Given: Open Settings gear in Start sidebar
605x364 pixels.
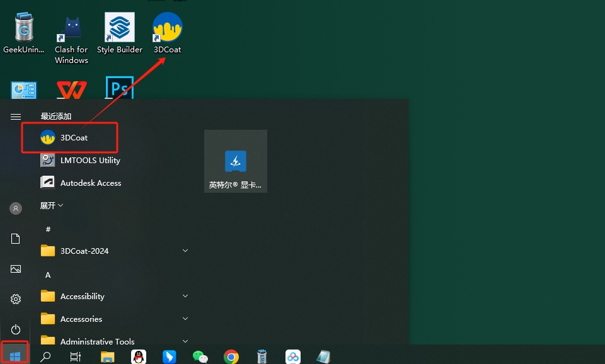Looking at the screenshot, I should [x=15, y=299].
